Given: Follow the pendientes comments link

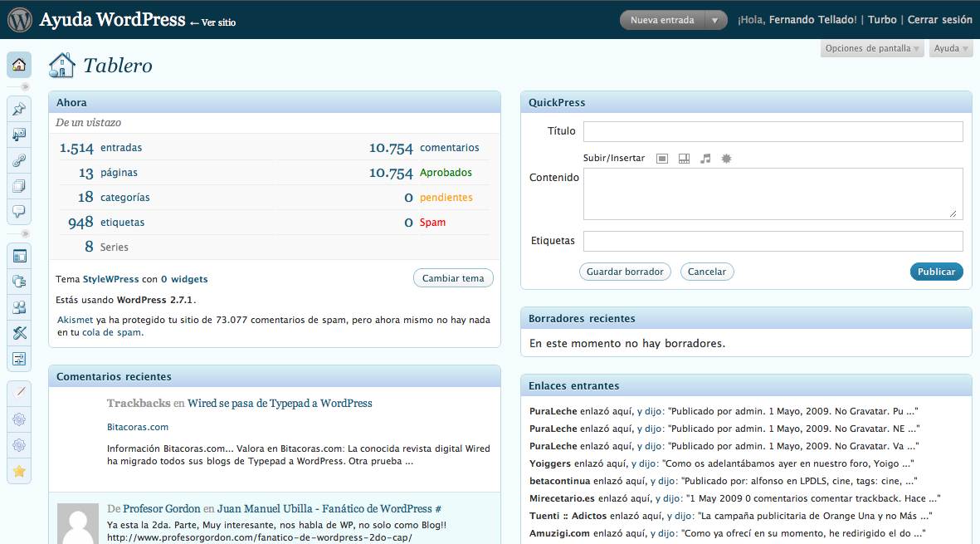Looking at the screenshot, I should coord(446,198).
